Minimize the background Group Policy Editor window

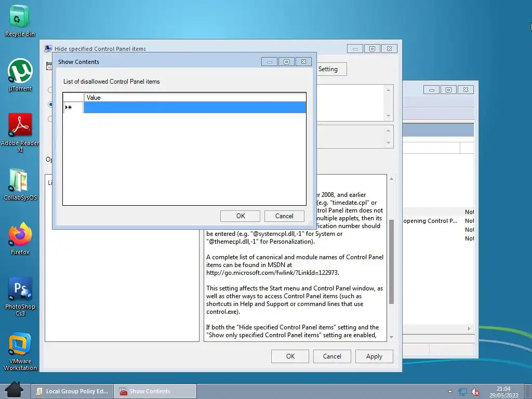[432, 90]
